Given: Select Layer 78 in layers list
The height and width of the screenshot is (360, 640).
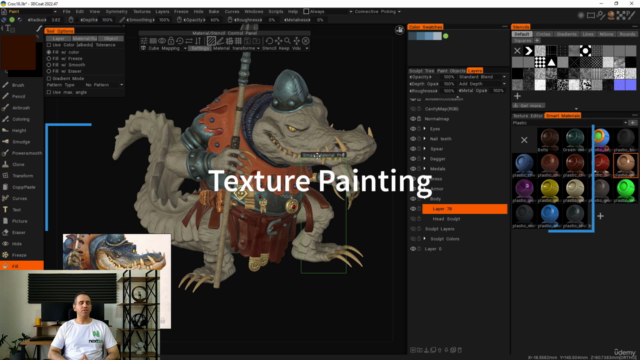Looking at the screenshot, I should click(x=464, y=209).
